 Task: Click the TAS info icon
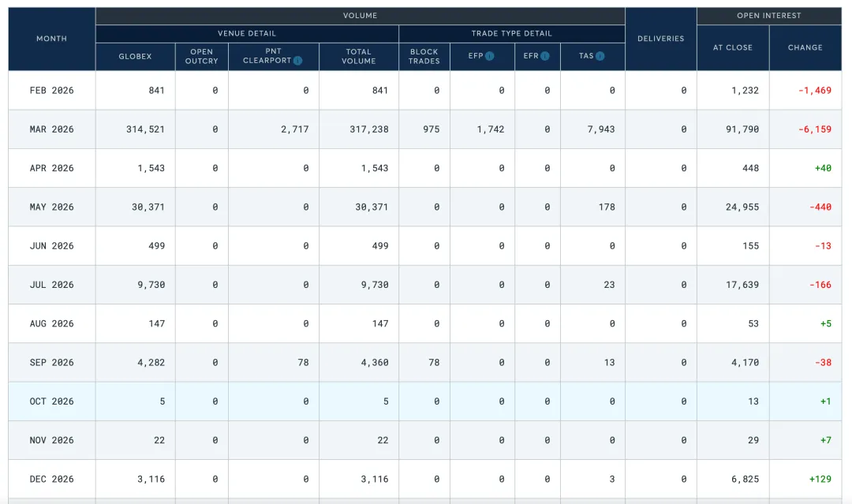point(600,56)
